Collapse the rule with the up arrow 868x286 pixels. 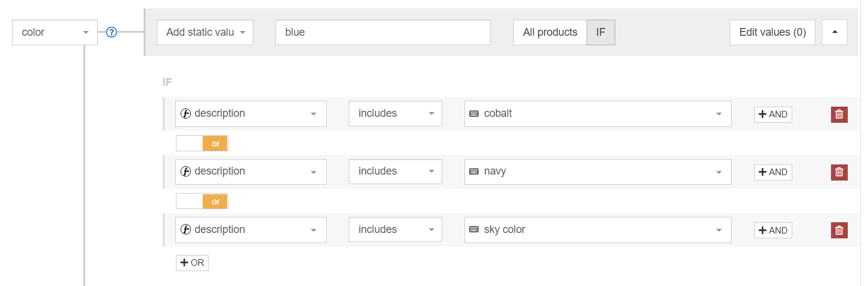coord(834,32)
